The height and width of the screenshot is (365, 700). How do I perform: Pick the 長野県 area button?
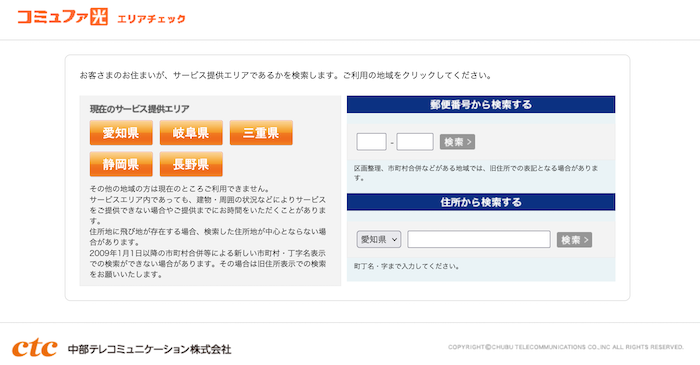(191, 164)
